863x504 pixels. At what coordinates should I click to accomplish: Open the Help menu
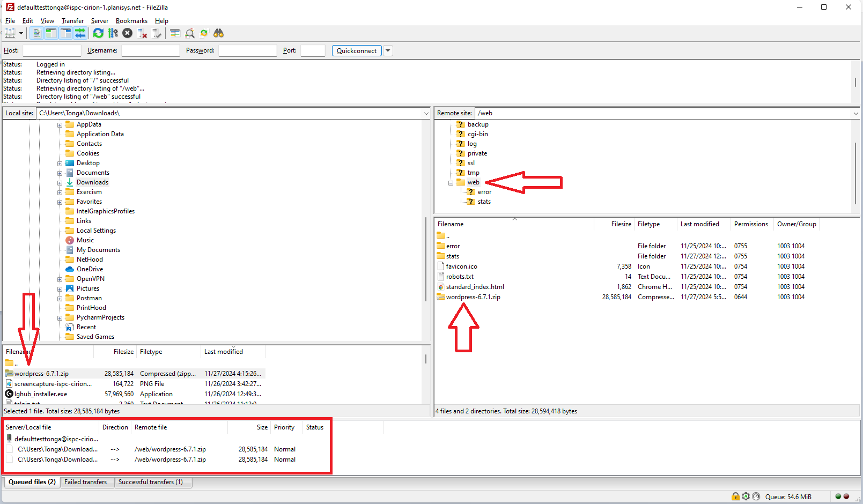click(x=161, y=21)
